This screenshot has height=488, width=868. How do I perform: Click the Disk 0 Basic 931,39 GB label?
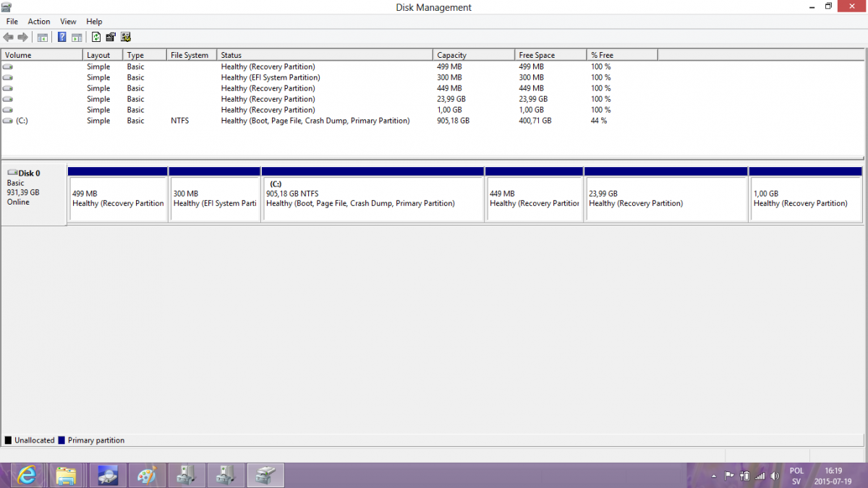click(x=33, y=194)
